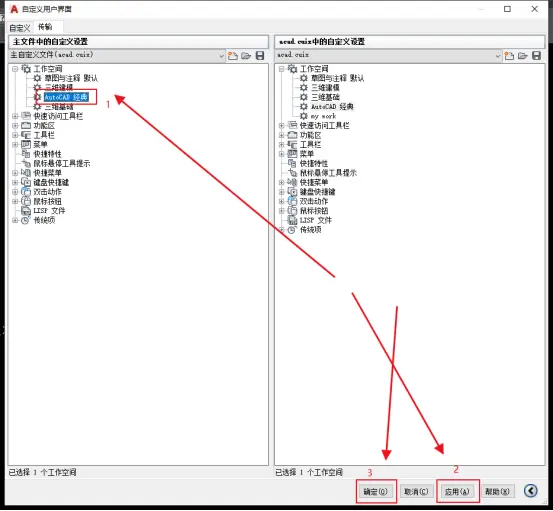This screenshot has height=511, width=553.
Task: Expand 快速访问工具栏 in the left tree
Action: (15, 116)
